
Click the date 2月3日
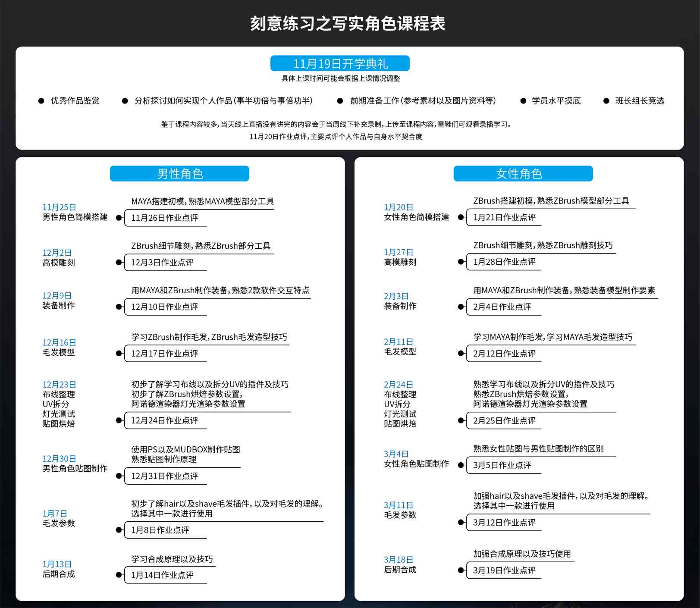(x=396, y=296)
